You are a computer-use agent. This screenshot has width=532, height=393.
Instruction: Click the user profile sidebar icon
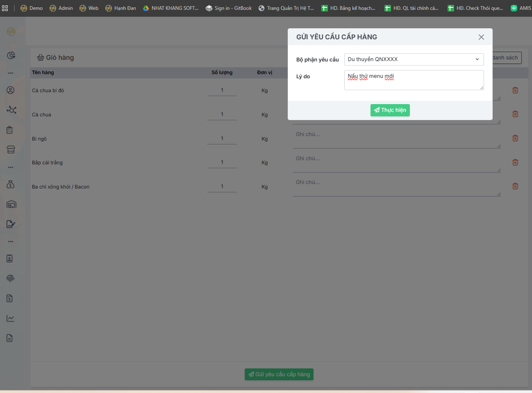coord(11,90)
